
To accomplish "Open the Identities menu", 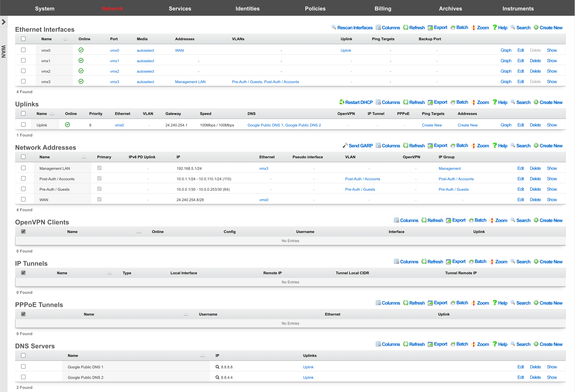I will (247, 8).
